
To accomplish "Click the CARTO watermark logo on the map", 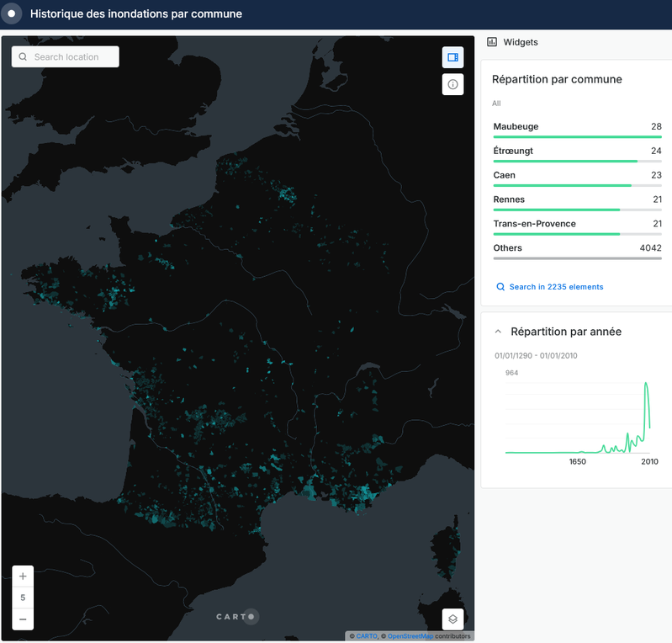I will coord(235,617).
